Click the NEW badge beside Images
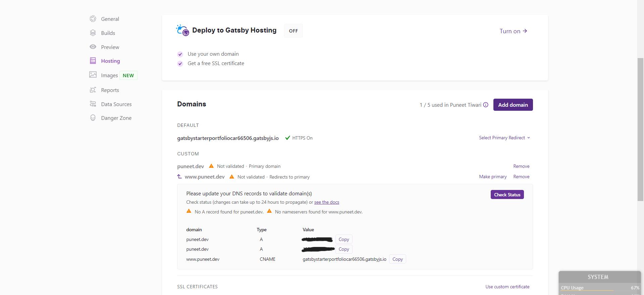This screenshot has width=644, height=295. (x=128, y=76)
